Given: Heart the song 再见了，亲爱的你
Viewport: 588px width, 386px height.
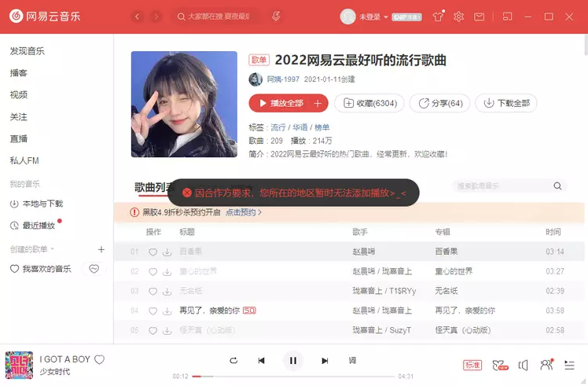Looking at the screenshot, I should pos(153,311).
